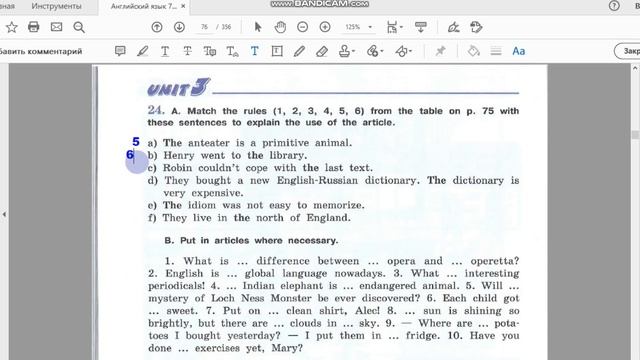Screen dimensions: 640x360
Task: Close the Английский язык document tab
Action: tap(183, 6)
